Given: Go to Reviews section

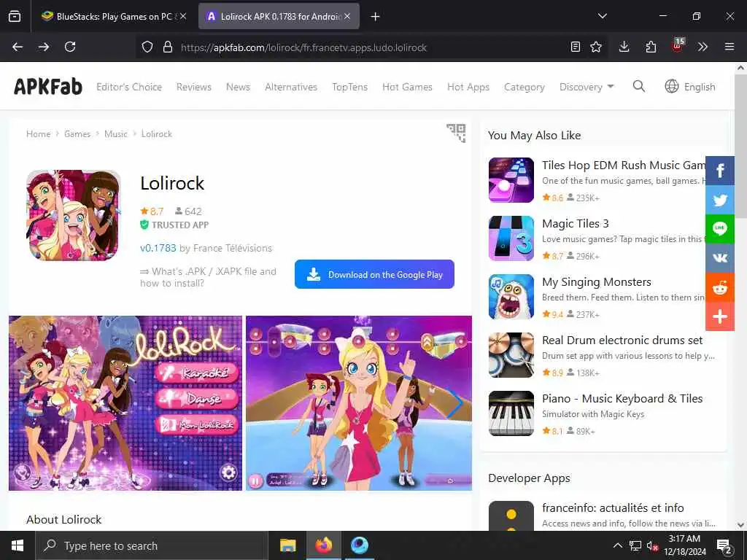Looking at the screenshot, I should coord(194,87).
